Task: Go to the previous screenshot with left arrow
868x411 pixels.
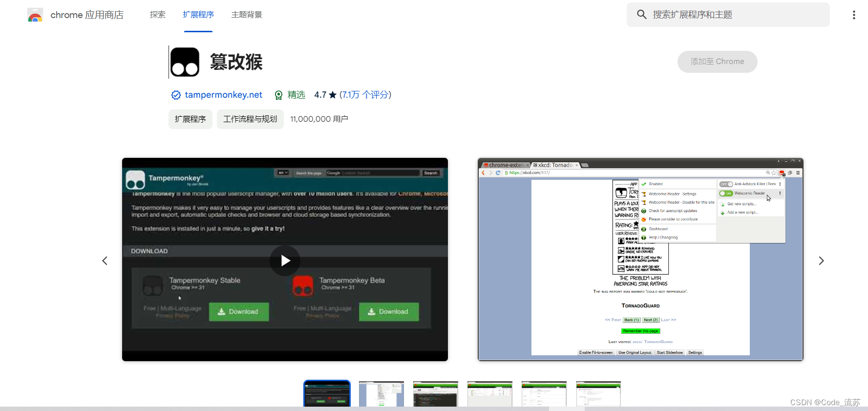Action: point(105,260)
